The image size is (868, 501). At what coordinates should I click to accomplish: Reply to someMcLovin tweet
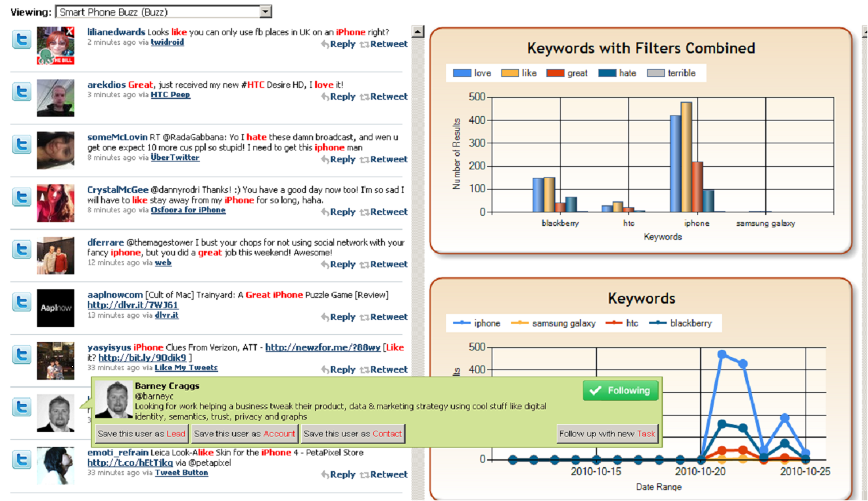coord(338,159)
